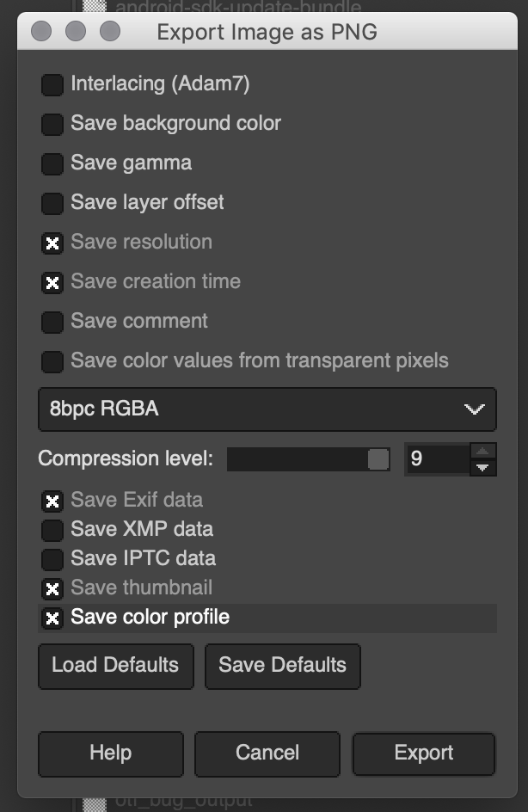Disable Save creation time
This screenshot has height=812, width=528.
pyautogui.click(x=52, y=282)
